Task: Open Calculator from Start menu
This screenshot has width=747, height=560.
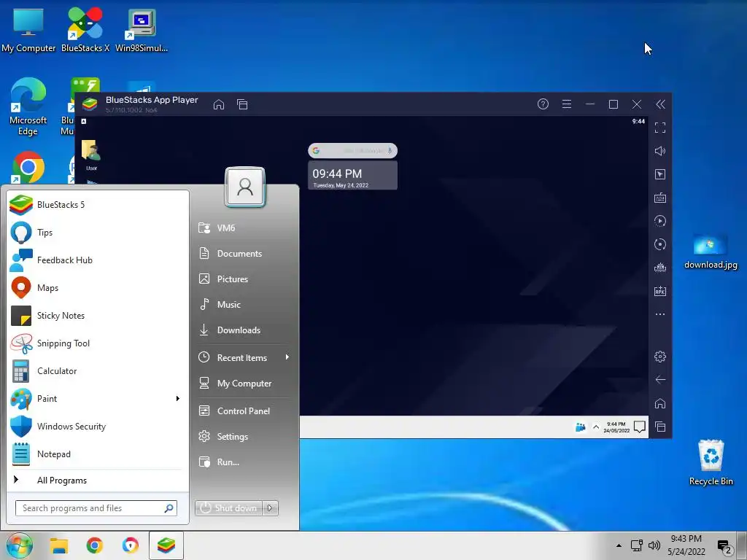Action: coord(98,371)
